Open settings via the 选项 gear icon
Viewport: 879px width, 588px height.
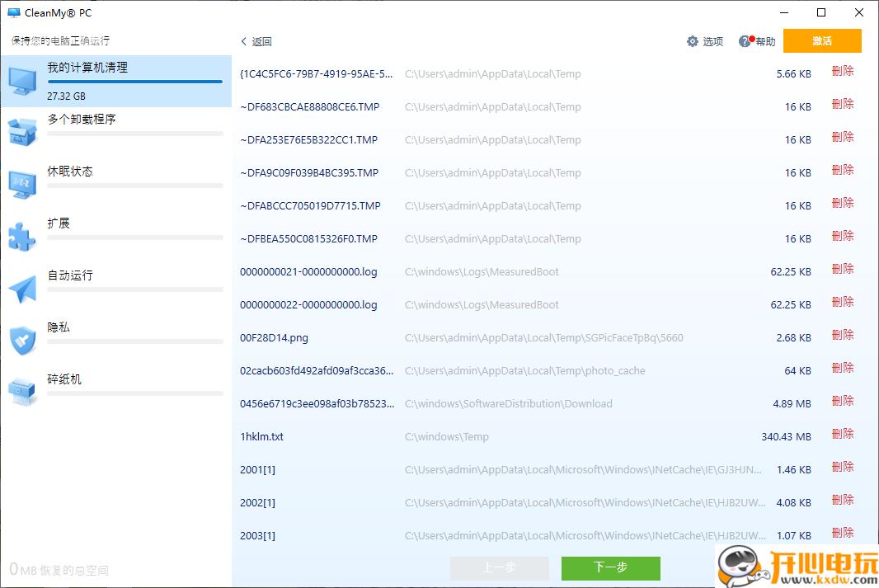(x=693, y=41)
